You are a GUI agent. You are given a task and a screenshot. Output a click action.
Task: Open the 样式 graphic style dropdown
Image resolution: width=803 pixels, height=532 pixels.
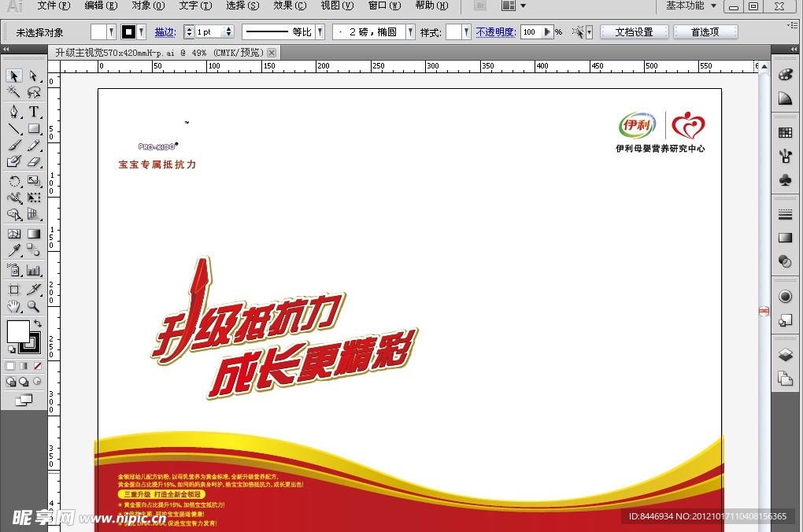coord(466,32)
